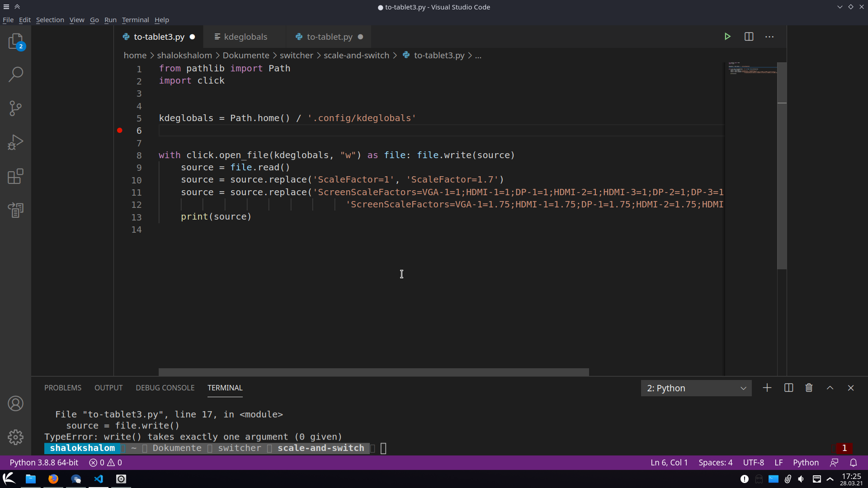Open the editor more actions '...' menu
The width and height of the screenshot is (868, 488).
[x=770, y=37]
